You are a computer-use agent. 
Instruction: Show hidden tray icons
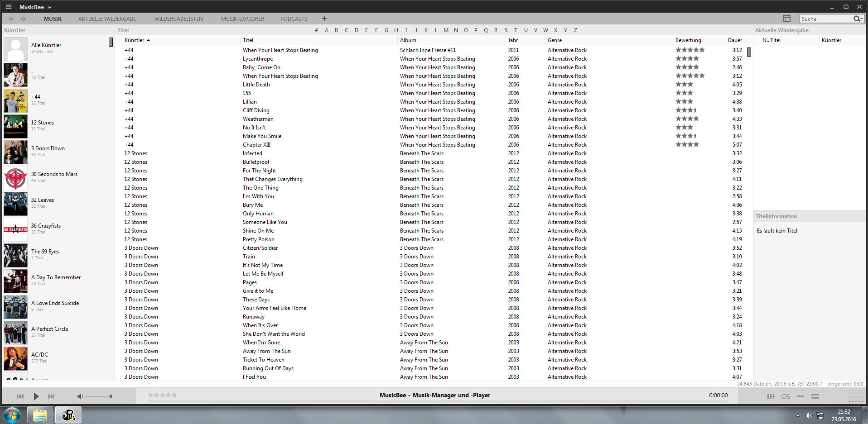click(x=798, y=415)
